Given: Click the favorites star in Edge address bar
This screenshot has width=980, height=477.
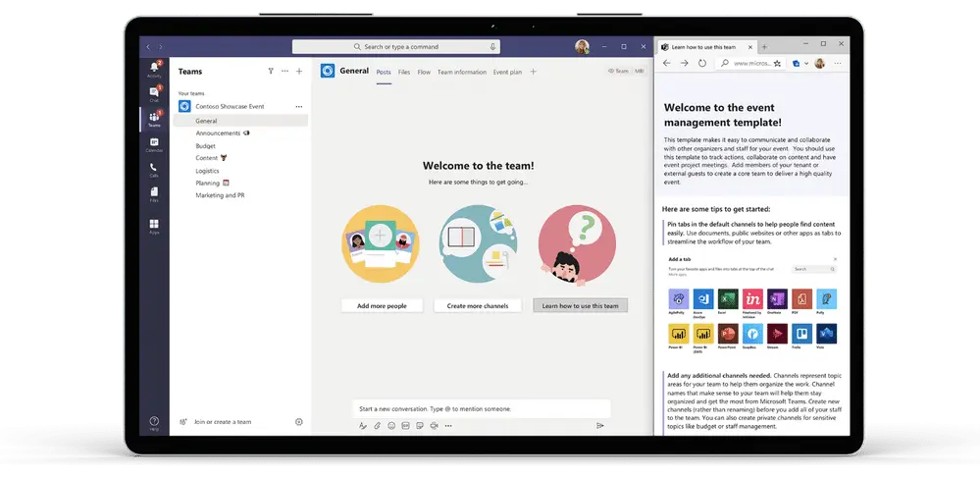Looking at the screenshot, I should click(777, 63).
